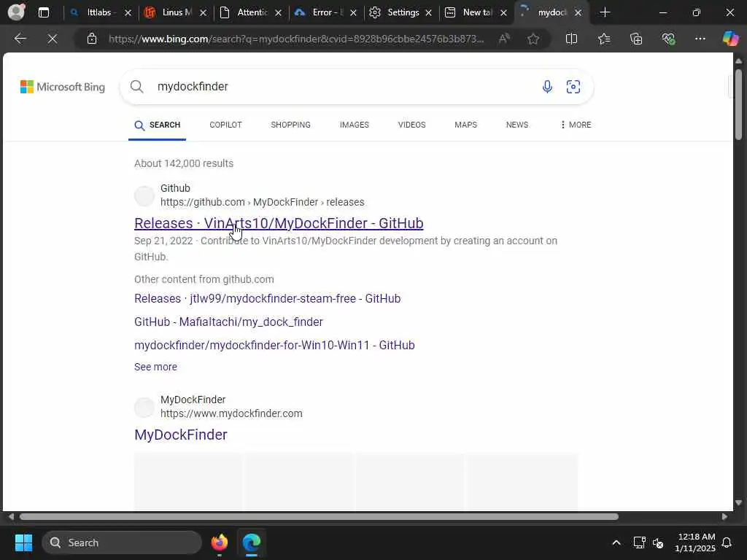Open split screen view
Viewport: 747px width, 560px height.
point(571,39)
